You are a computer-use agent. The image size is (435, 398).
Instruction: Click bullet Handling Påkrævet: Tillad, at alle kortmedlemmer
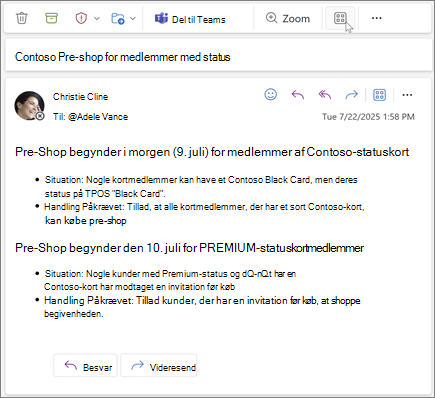(x=204, y=214)
